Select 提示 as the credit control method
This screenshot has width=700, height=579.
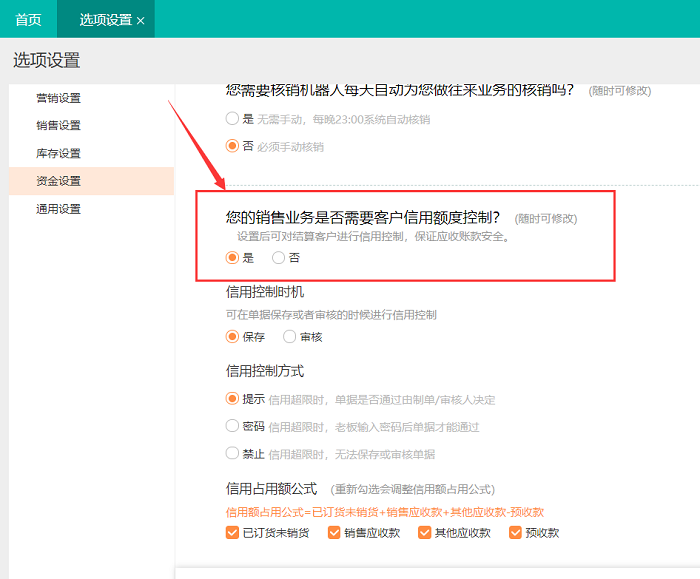point(233,399)
